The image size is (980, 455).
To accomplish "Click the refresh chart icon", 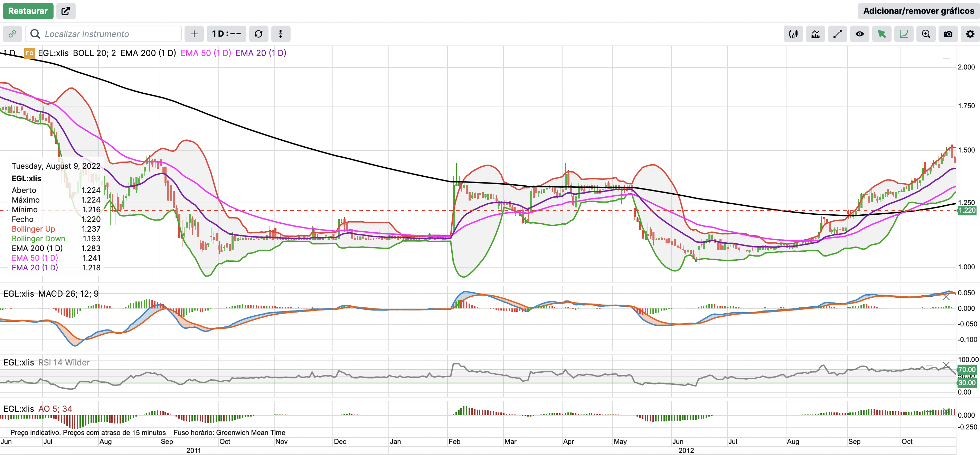I will coord(258,34).
